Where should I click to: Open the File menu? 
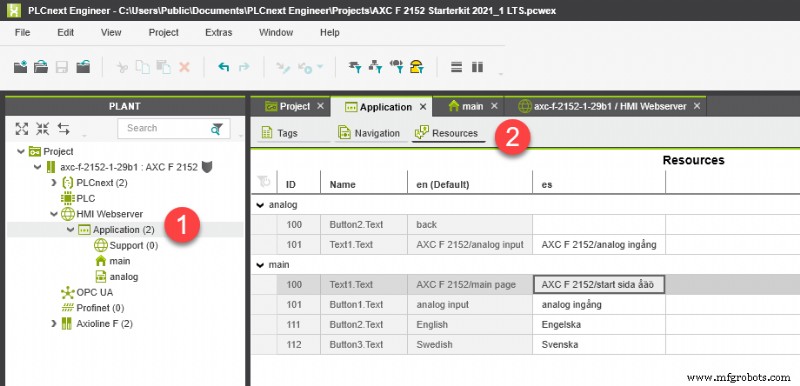point(22,33)
